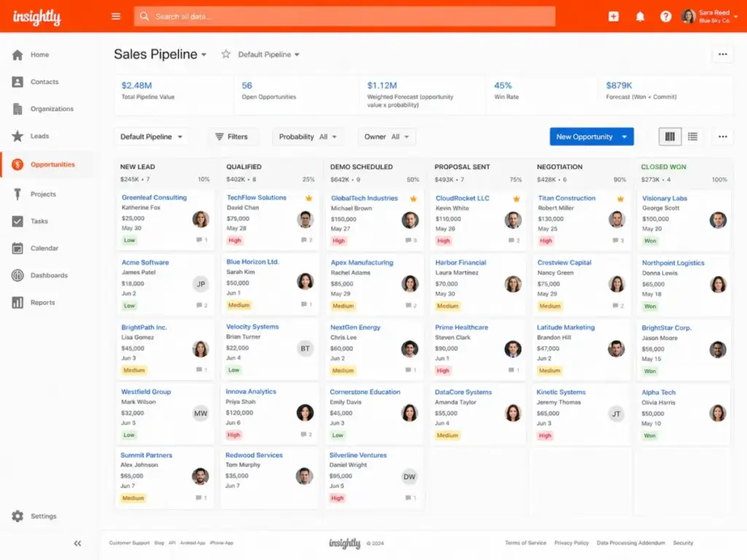Open board options ellipsis beside list view

tap(723, 136)
